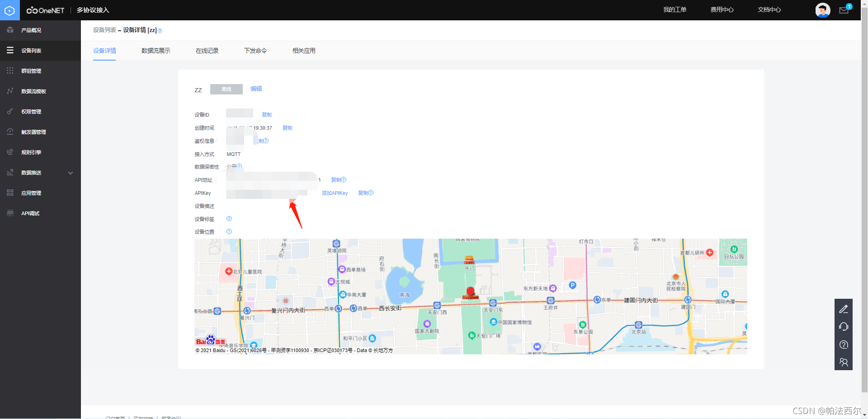This screenshot has height=419, width=868.
Task: Click the 设备标签 help icon
Action: pyautogui.click(x=229, y=219)
